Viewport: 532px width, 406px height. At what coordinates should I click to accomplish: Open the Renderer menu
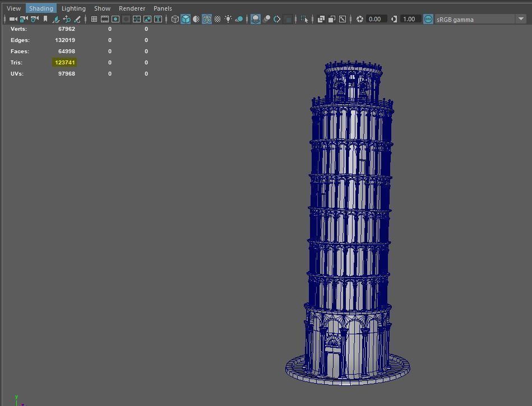click(132, 8)
